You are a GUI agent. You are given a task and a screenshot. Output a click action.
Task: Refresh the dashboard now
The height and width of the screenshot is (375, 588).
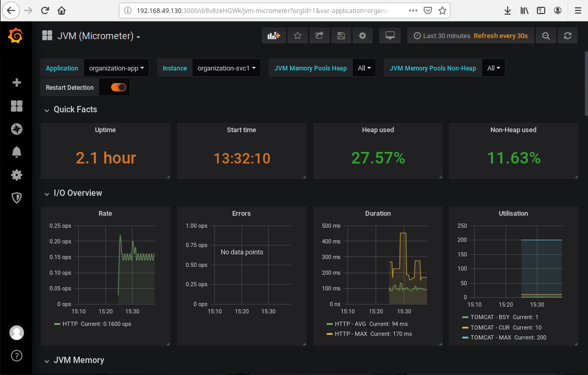tap(567, 36)
